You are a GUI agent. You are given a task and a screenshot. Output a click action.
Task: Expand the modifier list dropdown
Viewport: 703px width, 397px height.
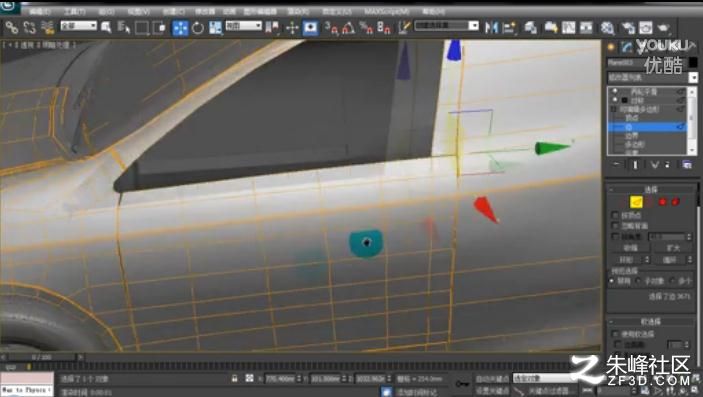pos(652,77)
